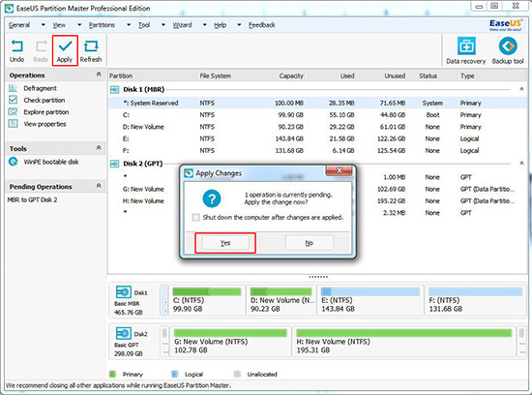Screen dimensions: 532x395
Task: Click the question mark icon in dialog
Action: point(212,198)
